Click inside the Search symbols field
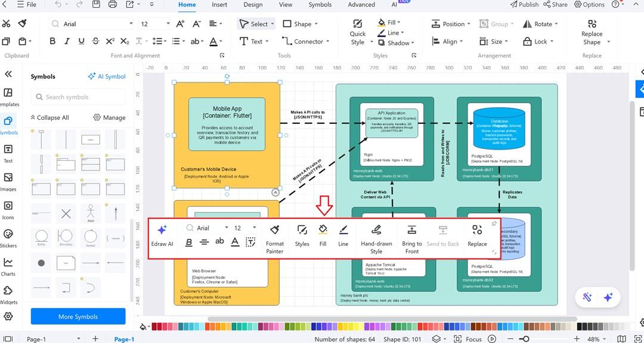This screenshot has height=343, width=644. point(78,96)
